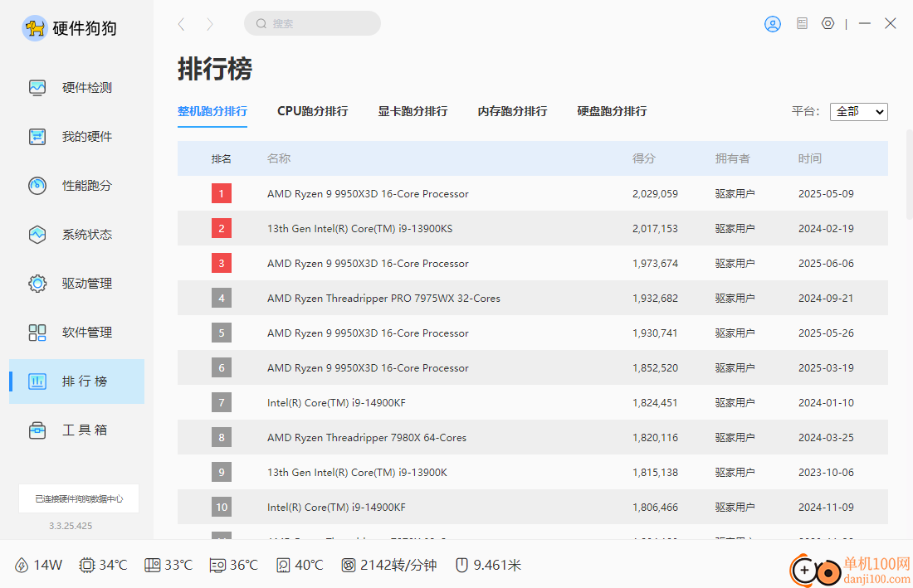Viewport: 913px width, 588px height.
Task: Switch to 内存跑分排行 tab
Action: tap(512, 111)
